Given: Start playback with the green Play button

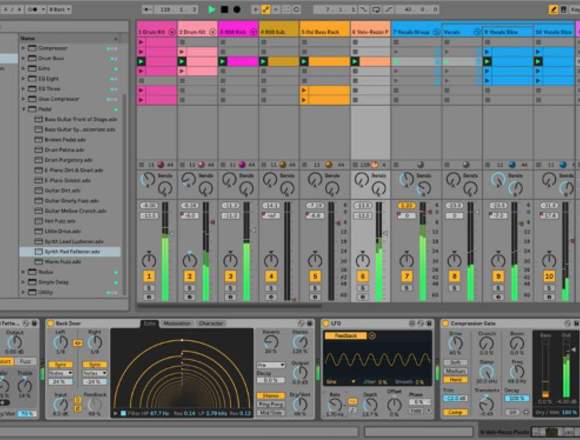Looking at the screenshot, I should pyautogui.click(x=212, y=9).
